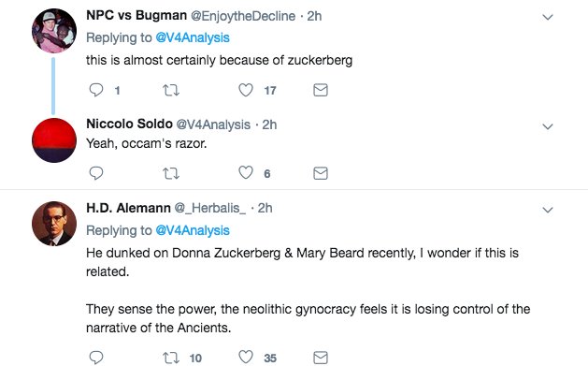The width and height of the screenshot is (588, 366).
Task: Share occam's razor tweet via message icon
Action: point(321,173)
